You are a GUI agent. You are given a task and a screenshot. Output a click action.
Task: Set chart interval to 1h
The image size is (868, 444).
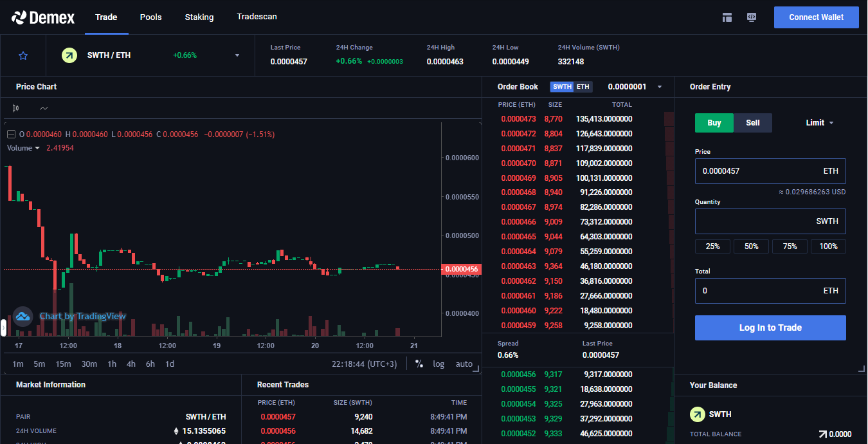tap(112, 364)
